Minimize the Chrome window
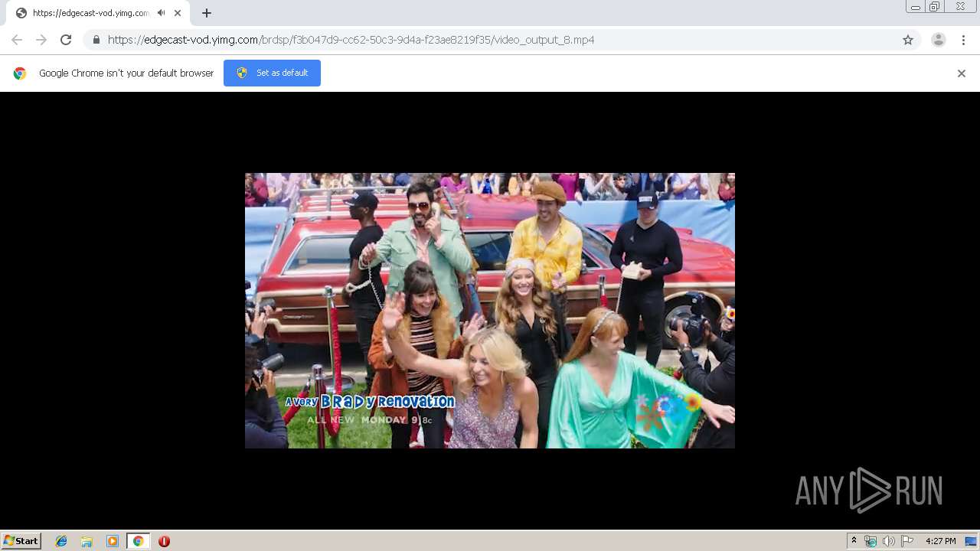 pos(916,6)
